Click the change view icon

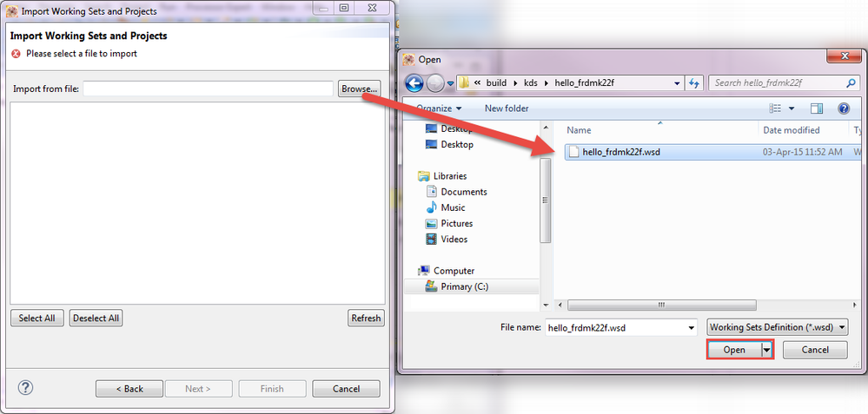tap(776, 108)
